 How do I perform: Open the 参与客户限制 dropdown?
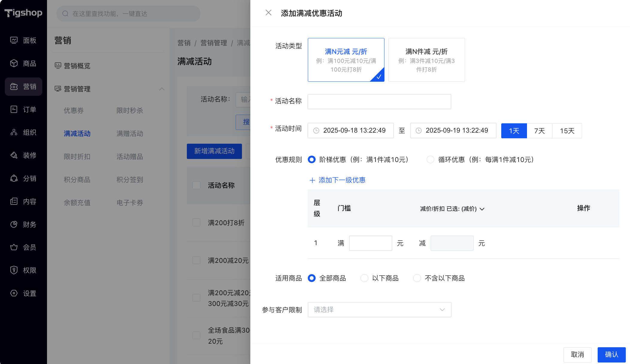pyautogui.click(x=379, y=310)
